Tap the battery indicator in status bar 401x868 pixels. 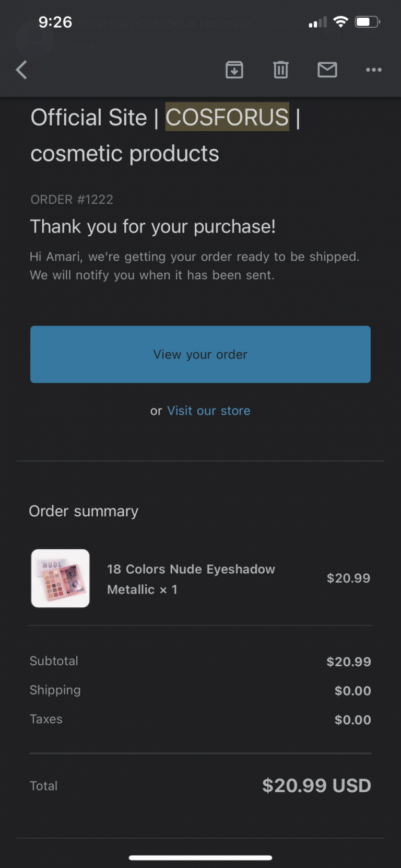pyautogui.click(x=368, y=22)
